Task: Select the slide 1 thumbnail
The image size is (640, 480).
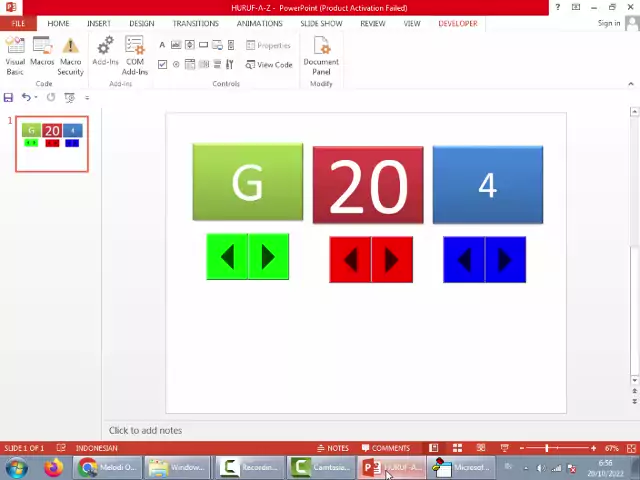Action: tap(52, 145)
